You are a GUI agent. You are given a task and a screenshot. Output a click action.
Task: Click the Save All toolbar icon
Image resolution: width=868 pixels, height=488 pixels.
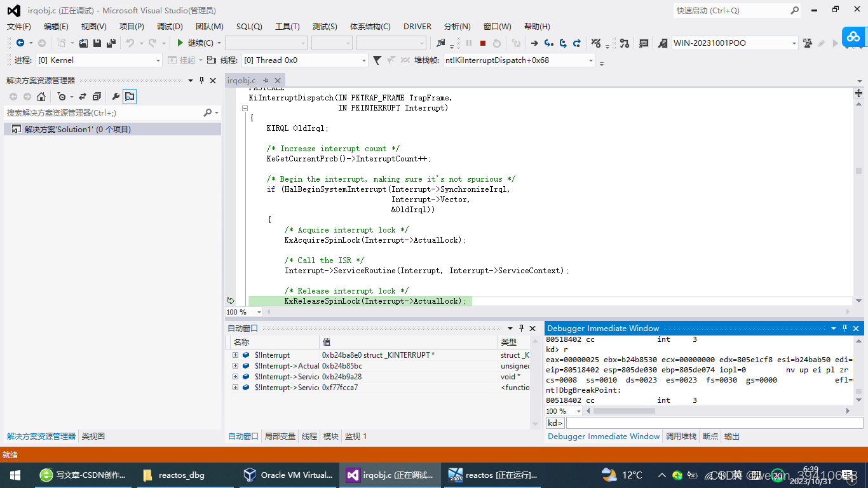(111, 43)
